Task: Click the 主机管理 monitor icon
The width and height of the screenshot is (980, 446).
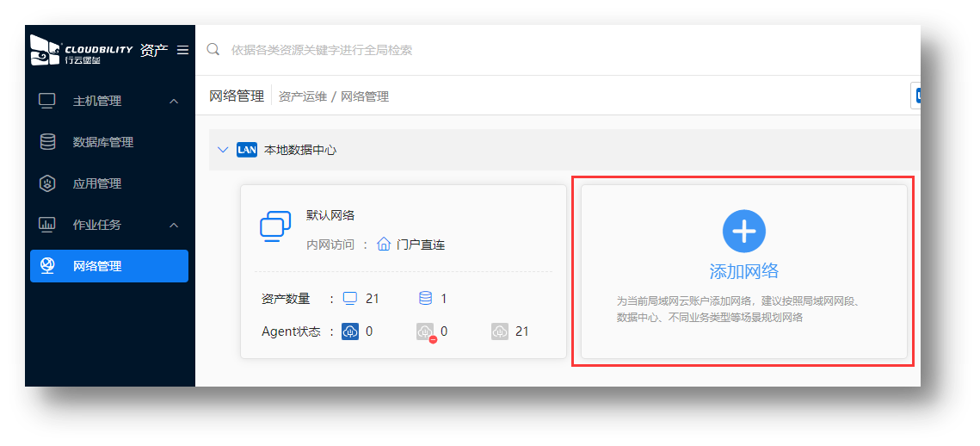Action: click(47, 101)
